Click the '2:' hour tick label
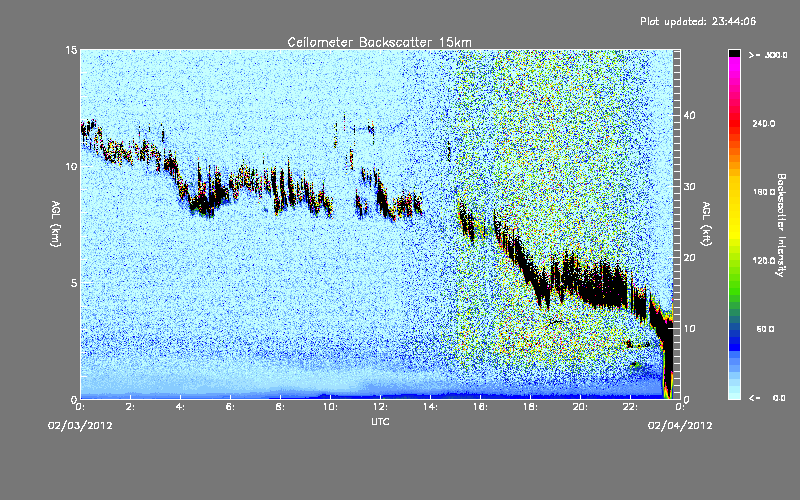 click(x=130, y=407)
